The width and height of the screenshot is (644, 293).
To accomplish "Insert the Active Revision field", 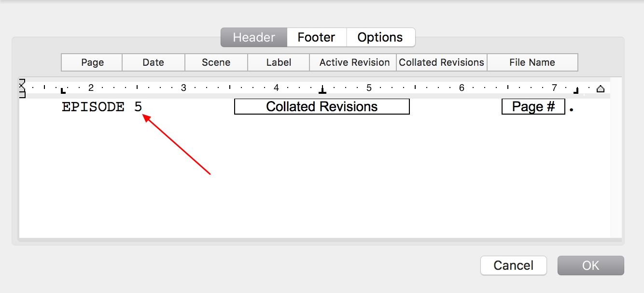I will click(354, 62).
